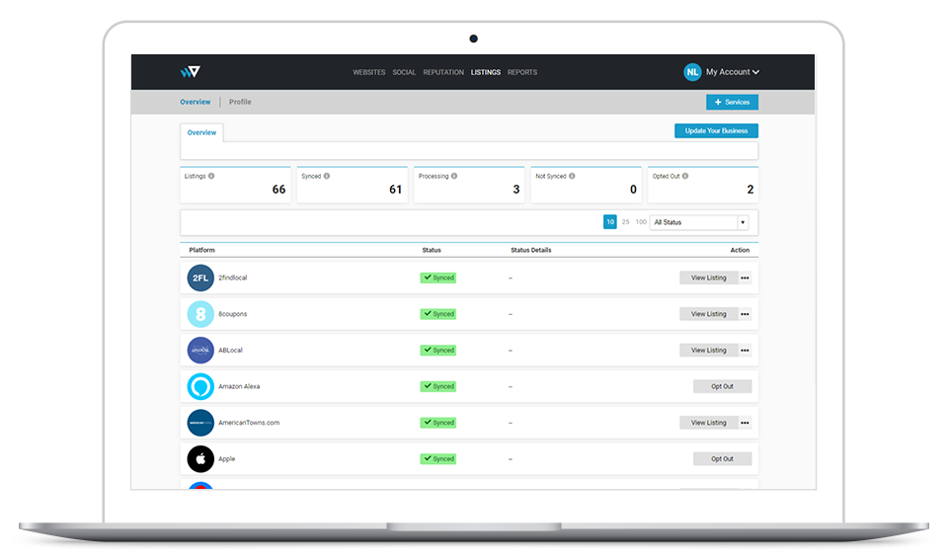Click the Amazon Alexa platform icon
The height and width of the screenshot is (560, 948).
point(200,386)
